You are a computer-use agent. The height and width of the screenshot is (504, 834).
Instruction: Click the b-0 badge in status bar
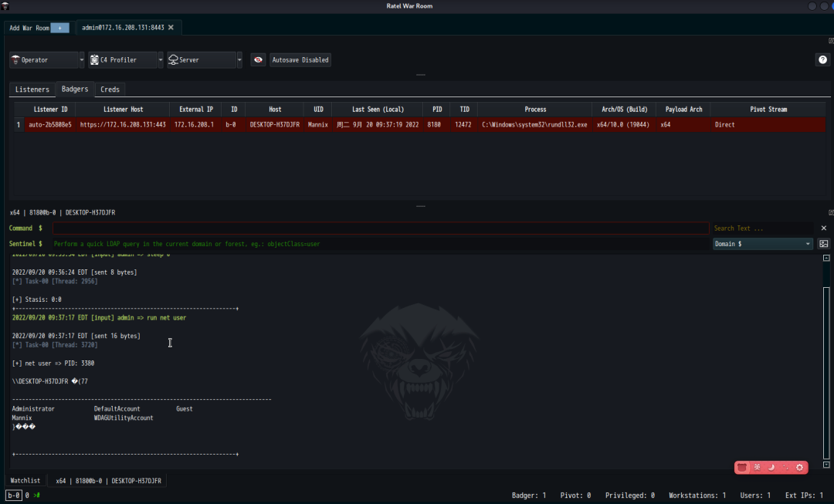14,495
